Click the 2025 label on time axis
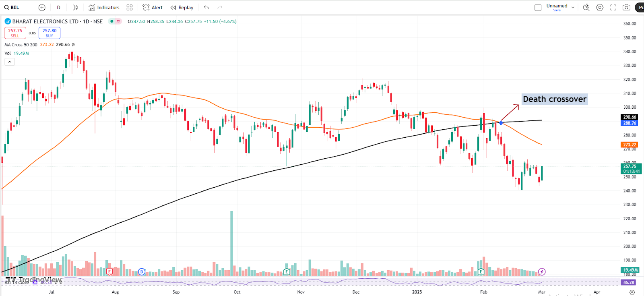644x296 pixels. tap(417, 292)
